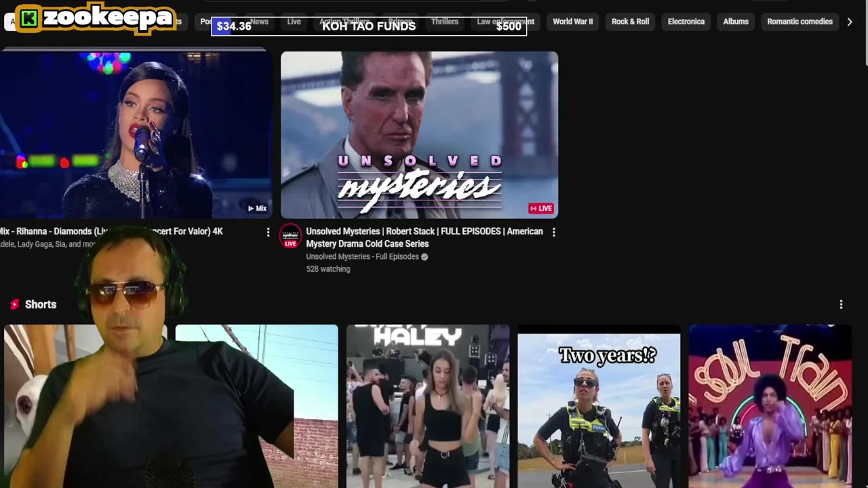868x488 pixels.
Task: Click the 528 watching text
Action: (x=328, y=269)
